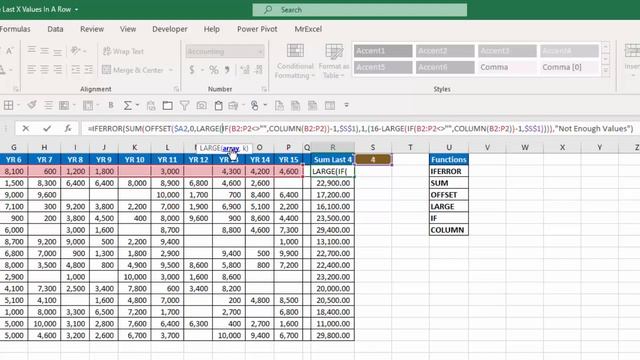Open the Help tab
Screen dimensions: 640x360
pos(211,29)
